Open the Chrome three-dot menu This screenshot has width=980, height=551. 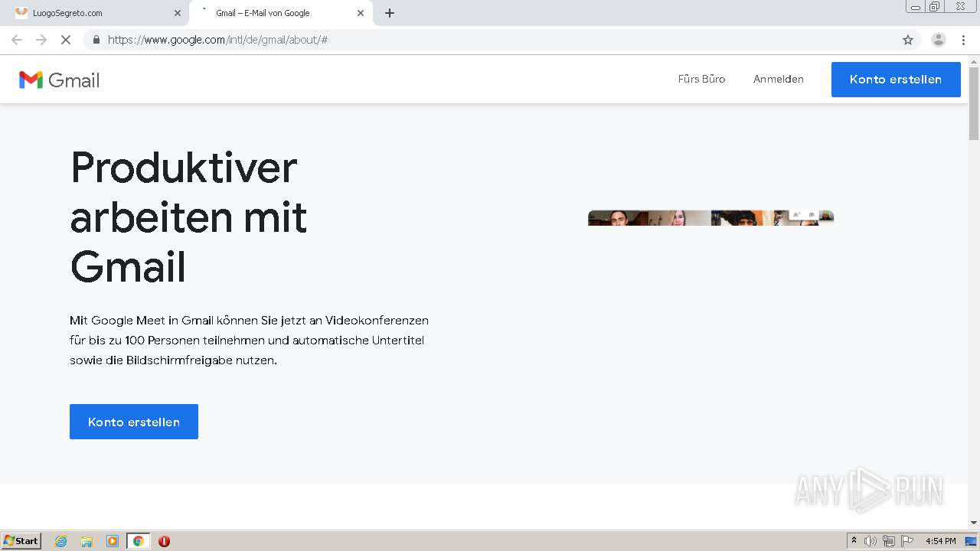click(x=963, y=40)
